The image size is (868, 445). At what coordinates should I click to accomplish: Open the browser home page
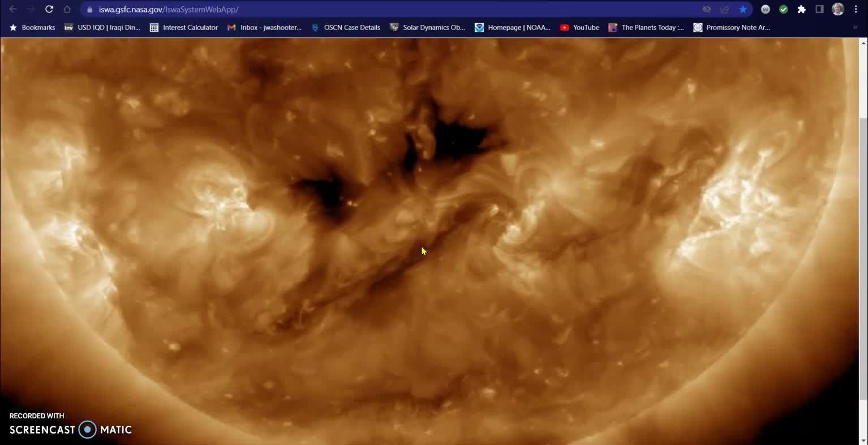[x=67, y=9]
